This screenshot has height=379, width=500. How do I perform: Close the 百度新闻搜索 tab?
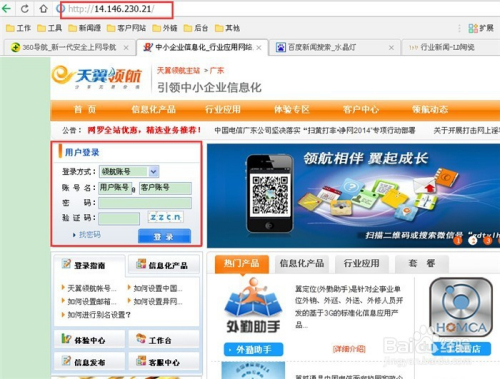(x=391, y=48)
